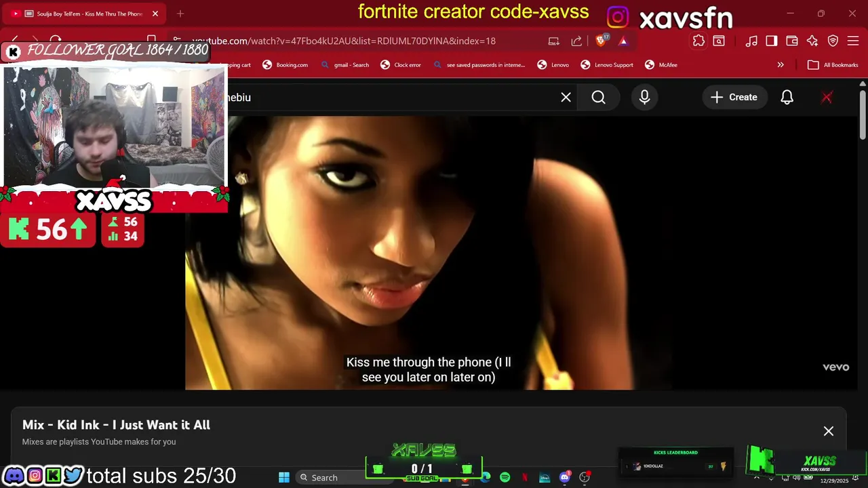The width and height of the screenshot is (868, 488).
Task: Open the Windows Start menu
Action: pyautogui.click(x=284, y=477)
